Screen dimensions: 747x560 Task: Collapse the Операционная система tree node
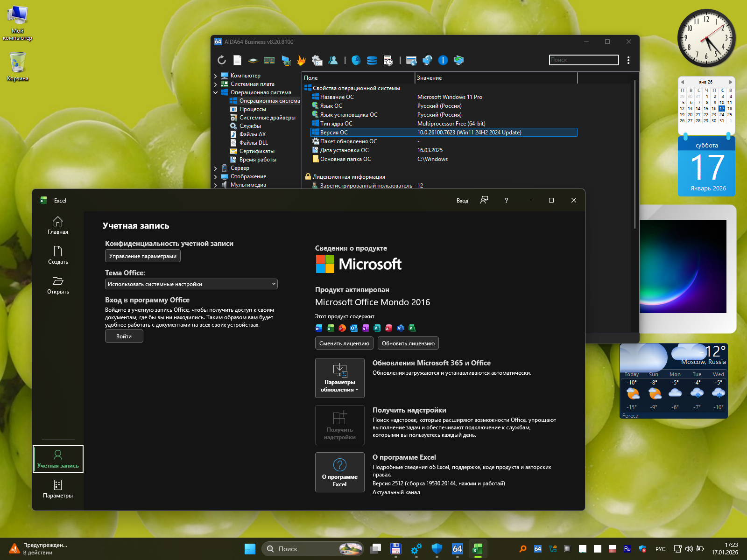tap(215, 93)
